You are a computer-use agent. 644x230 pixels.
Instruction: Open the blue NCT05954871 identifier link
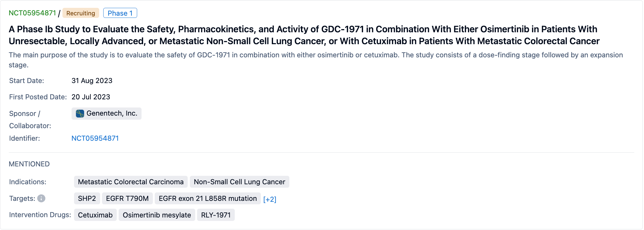point(95,138)
